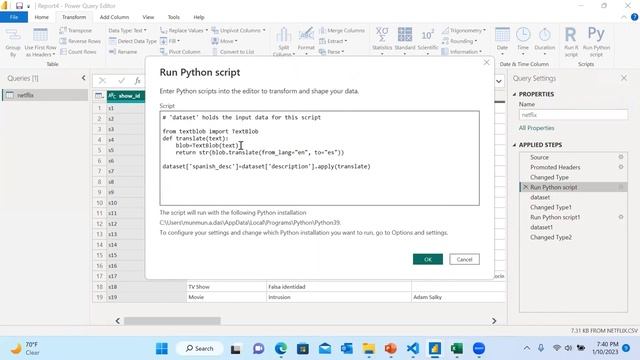The image size is (640, 360).
Task: Click Merge Columns tool
Action: 342,31
